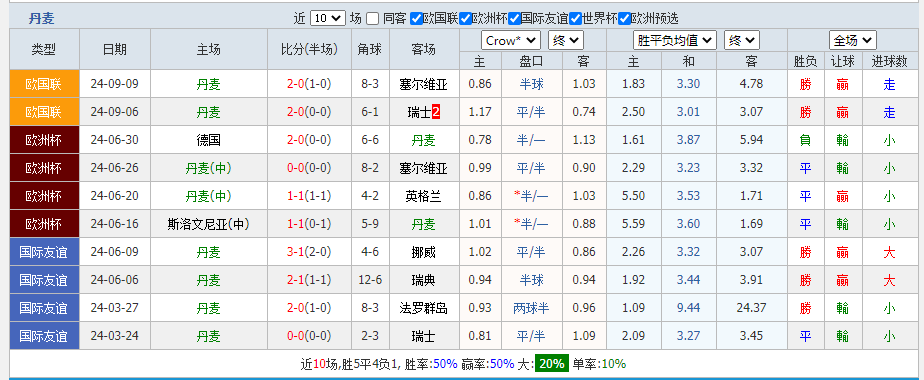Toggle the 同客 checkbox

[x=372, y=18]
